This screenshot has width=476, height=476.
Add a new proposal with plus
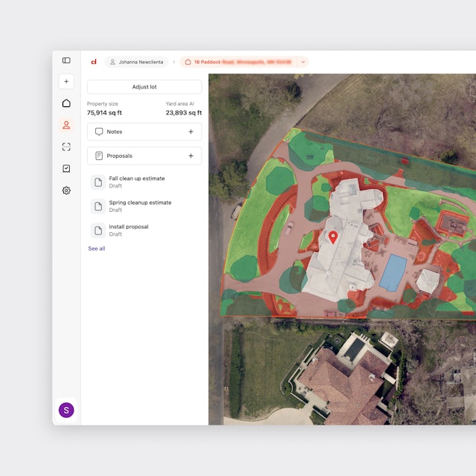[190, 156]
